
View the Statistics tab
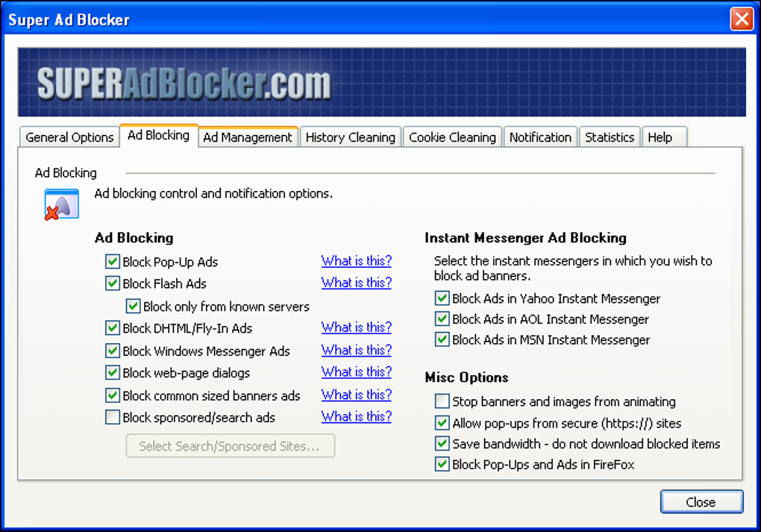(x=610, y=137)
